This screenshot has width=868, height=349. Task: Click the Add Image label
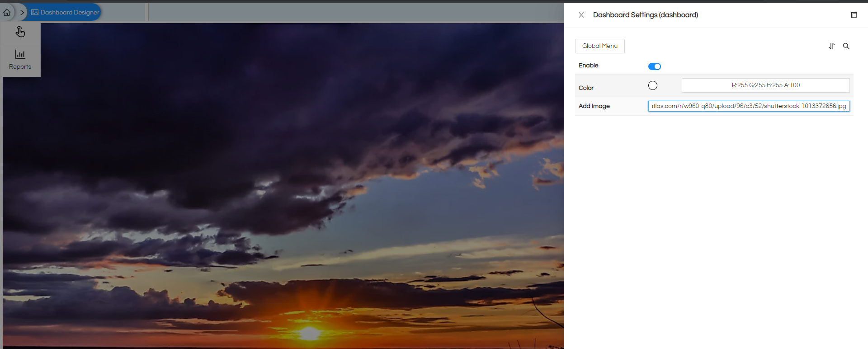[594, 106]
